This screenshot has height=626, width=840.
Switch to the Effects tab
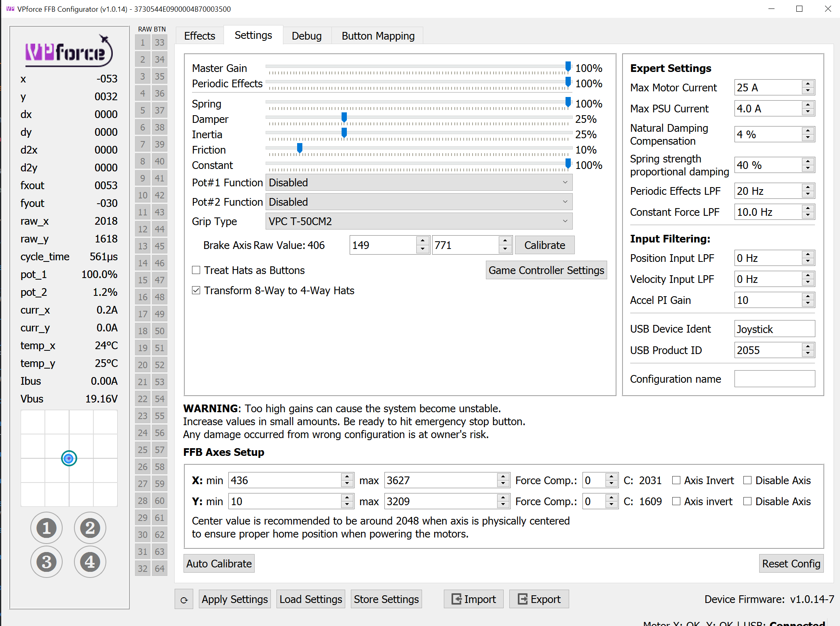199,36
